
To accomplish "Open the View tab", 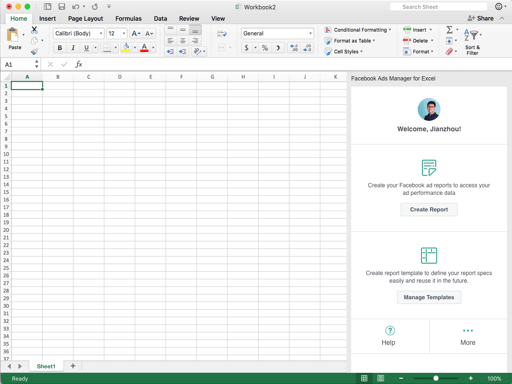I will [218, 19].
